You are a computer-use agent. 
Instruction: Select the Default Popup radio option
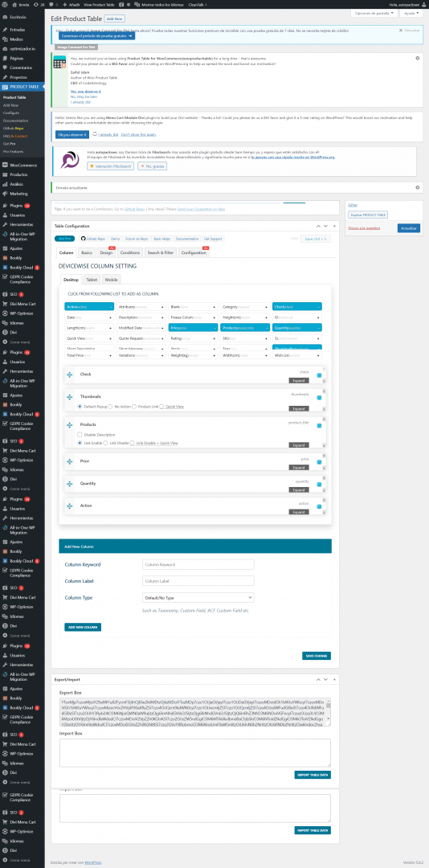(80, 407)
